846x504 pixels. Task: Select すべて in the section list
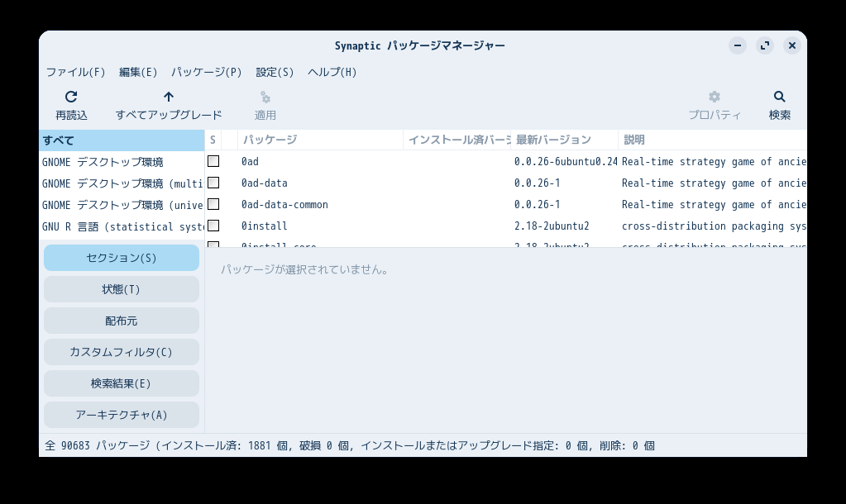[122, 140]
